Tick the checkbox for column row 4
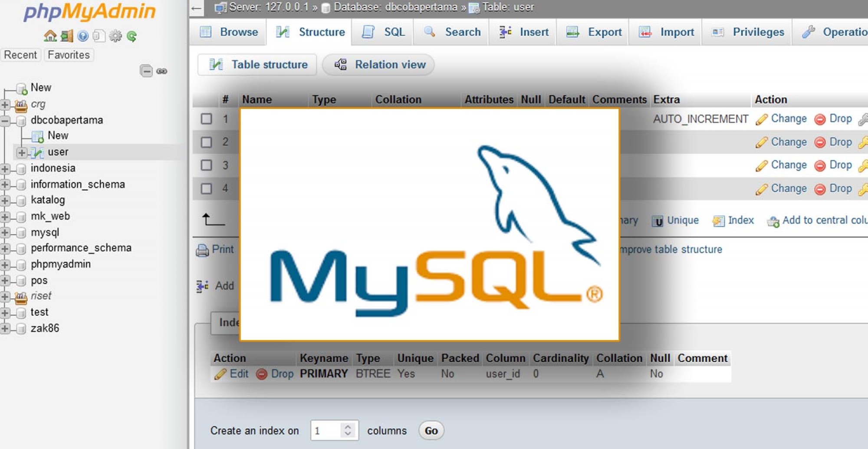 tap(207, 189)
